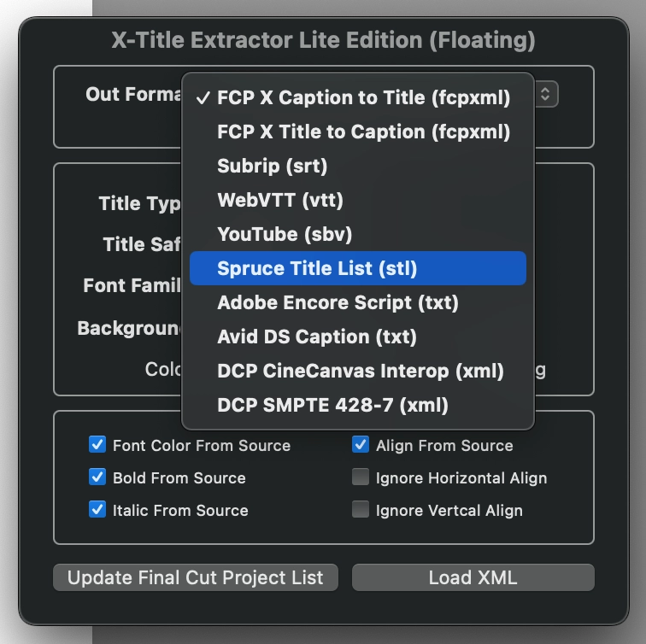Select FCP X Caption to Title (fcpxml)
Screen dimensions: 646x644
coord(357,97)
